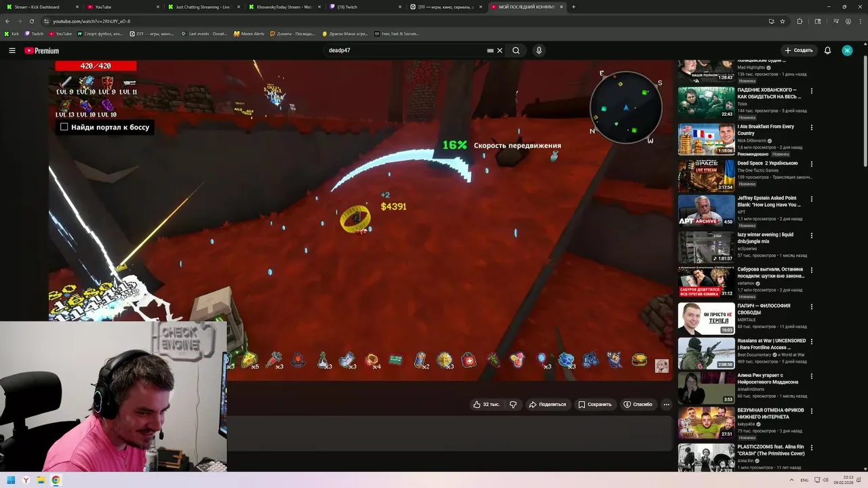Open the Kick bookmark
The width and height of the screenshot is (868, 488).
[12, 33]
